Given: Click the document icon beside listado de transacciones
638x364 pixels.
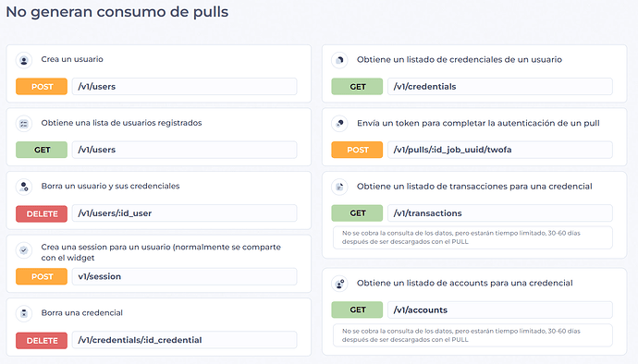Looking at the screenshot, I should pyautogui.click(x=339, y=188).
